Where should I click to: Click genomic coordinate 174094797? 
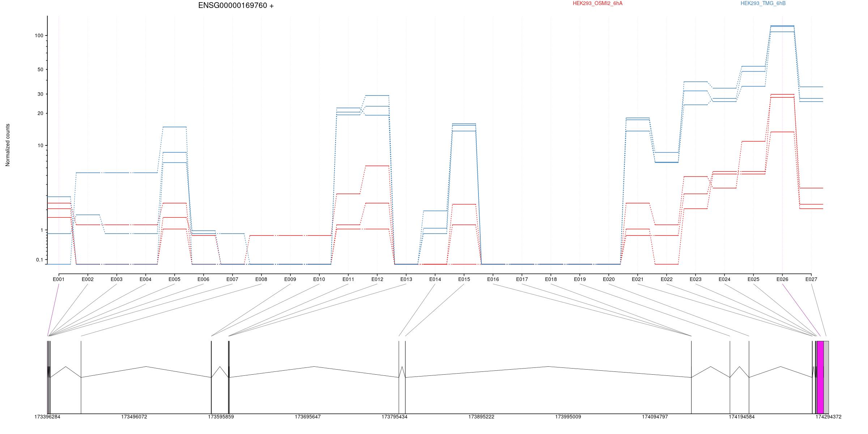point(655,417)
